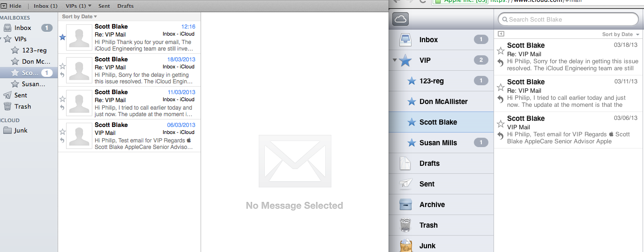Open Inbox (1) favorites bar item
The width and height of the screenshot is (644, 252).
pos(45,6)
